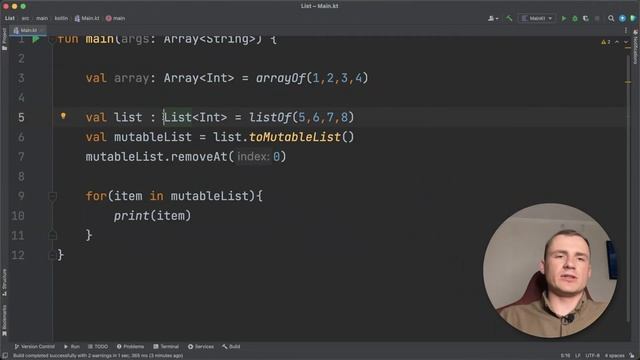Change the UTF-8 file encoding
The height and width of the screenshot is (360, 640).
tap(592, 356)
